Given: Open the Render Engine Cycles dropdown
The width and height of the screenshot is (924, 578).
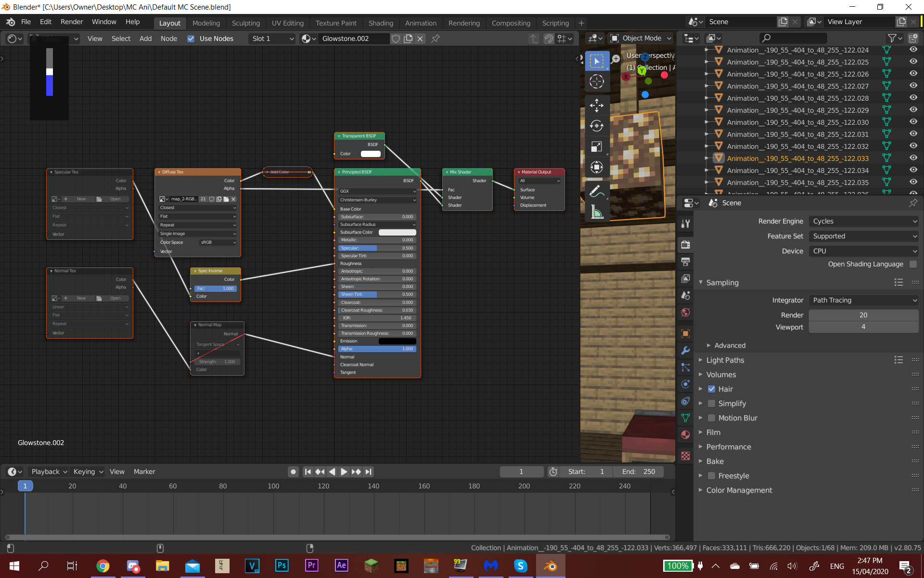Looking at the screenshot, I should click(864, 221).
